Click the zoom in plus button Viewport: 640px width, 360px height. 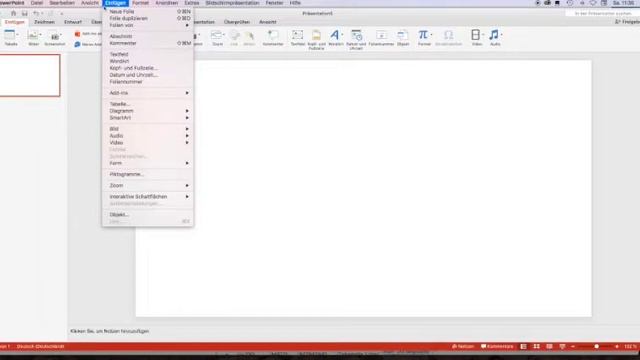pyautogui.click(x=617, y=347)
